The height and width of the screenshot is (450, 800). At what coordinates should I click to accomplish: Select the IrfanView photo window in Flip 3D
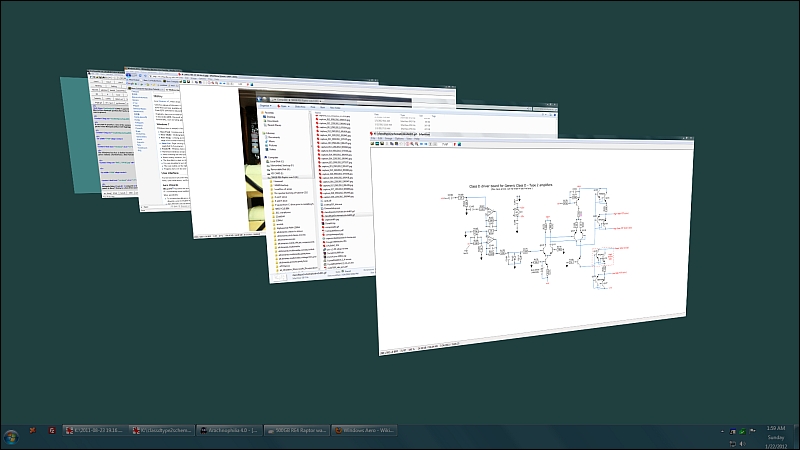pyautogui.click(x=219, y=163)
